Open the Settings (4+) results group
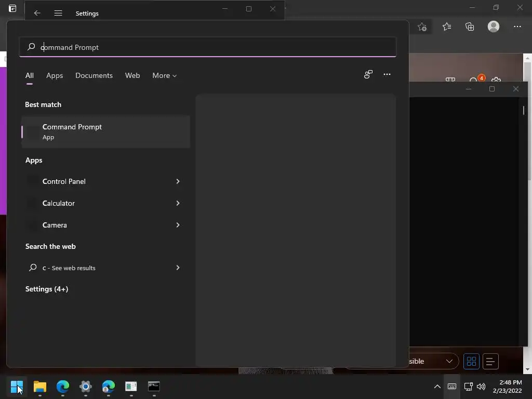Screen dimensions: 532x399 47,289
